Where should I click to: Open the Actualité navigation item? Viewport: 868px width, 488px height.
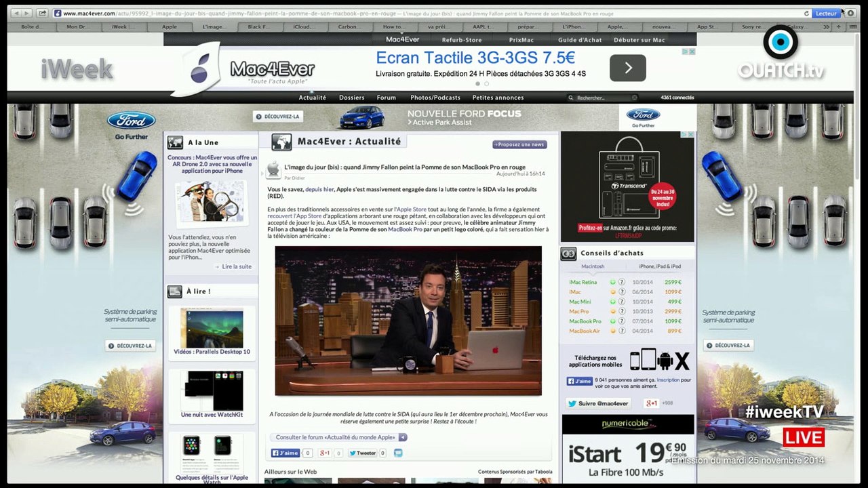tap(313, 98)
